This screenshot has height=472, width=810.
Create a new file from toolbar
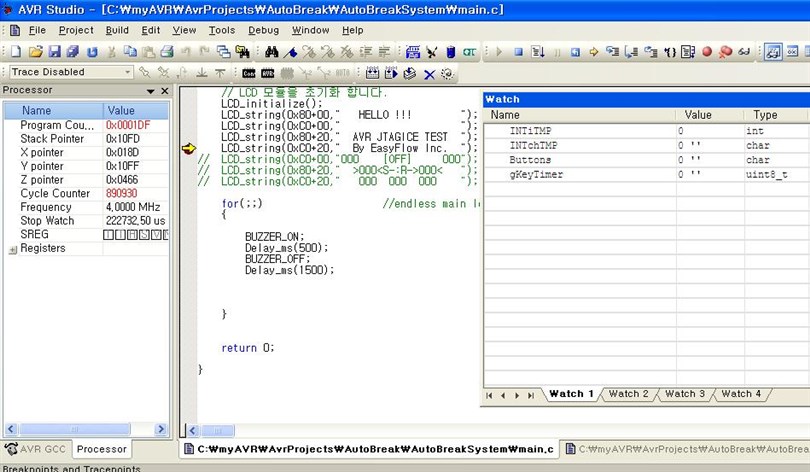pos(16,52)
